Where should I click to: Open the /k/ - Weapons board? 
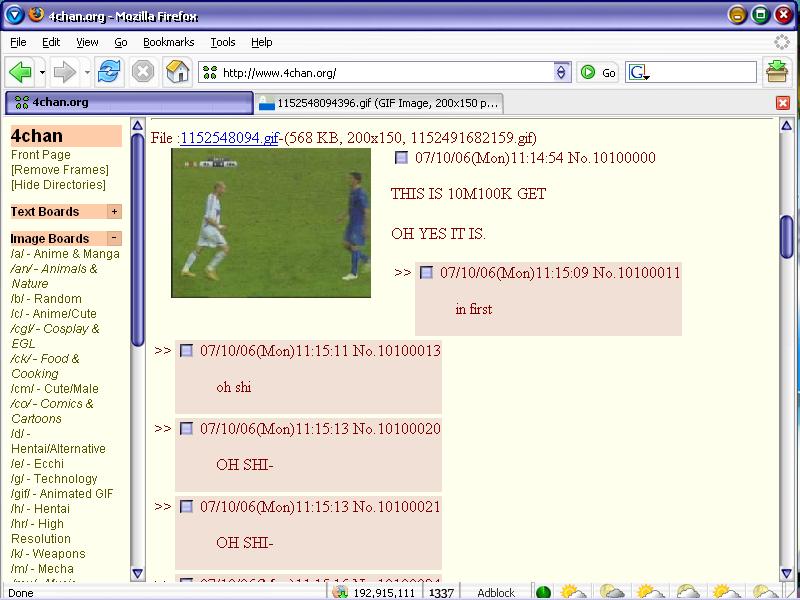(x=48, y=554)
